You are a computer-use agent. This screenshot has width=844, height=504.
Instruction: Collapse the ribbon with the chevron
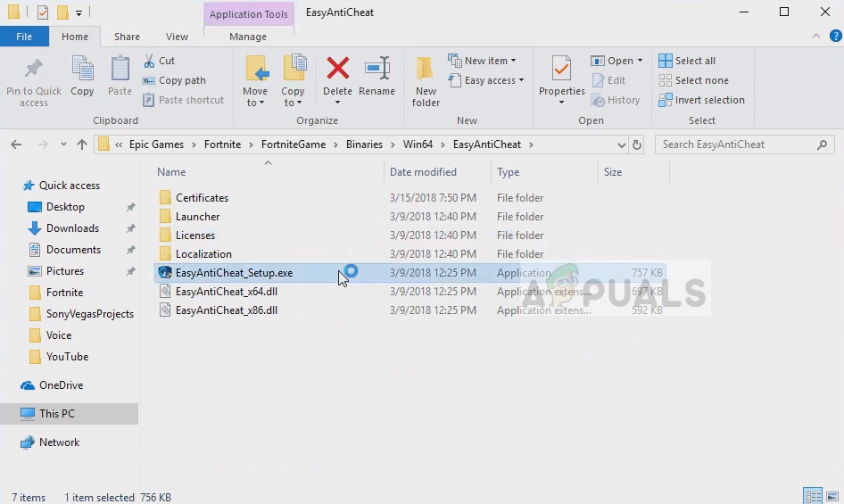point(816,36)
